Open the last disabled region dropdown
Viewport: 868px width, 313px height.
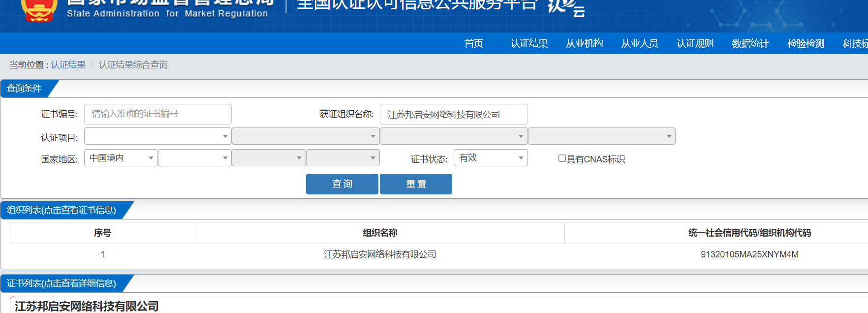coord(343,158)
